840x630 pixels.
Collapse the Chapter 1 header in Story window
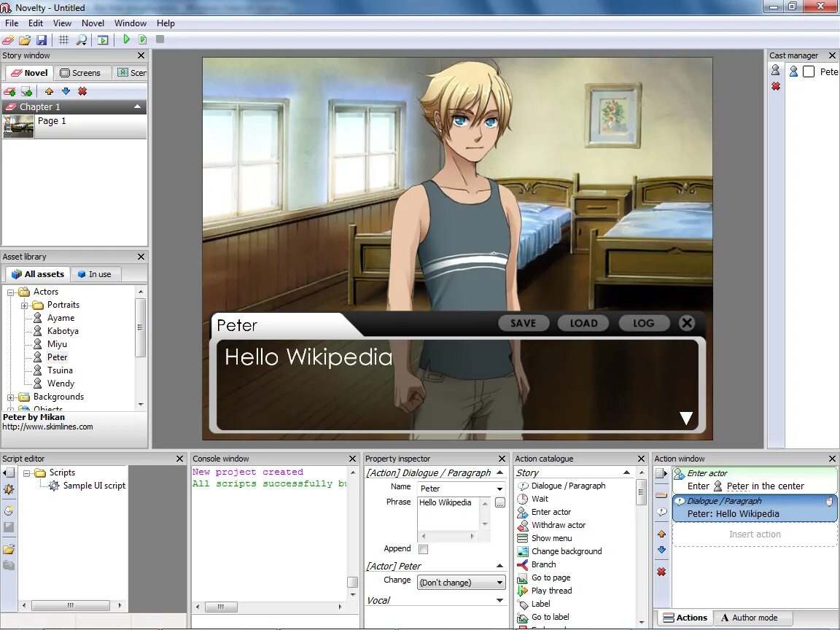138,106
